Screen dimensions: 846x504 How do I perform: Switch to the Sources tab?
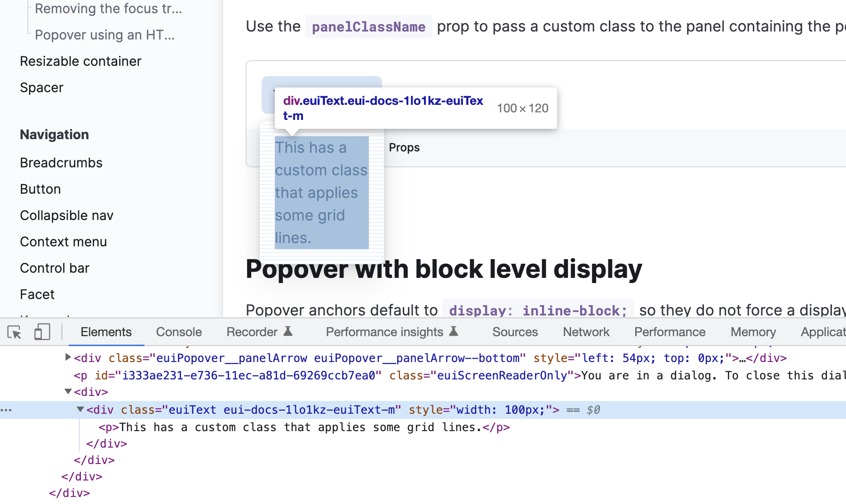(x=515, y=332)
